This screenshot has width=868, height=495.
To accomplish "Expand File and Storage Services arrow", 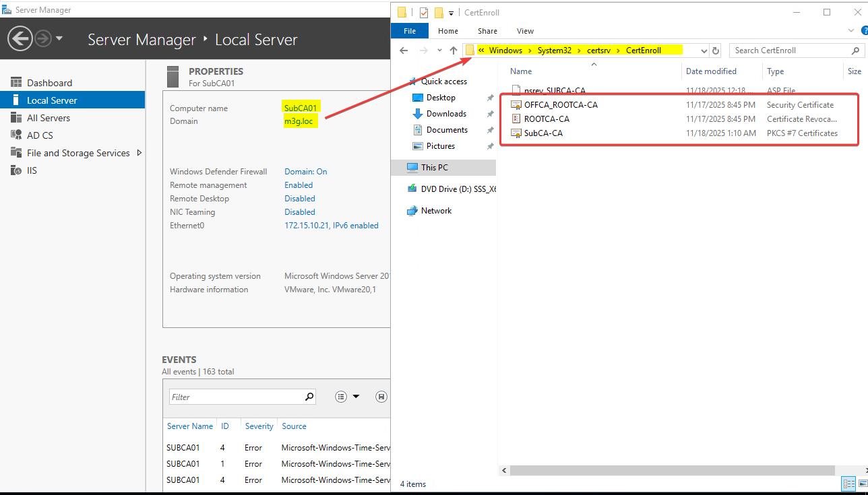I will coord(139,153).
